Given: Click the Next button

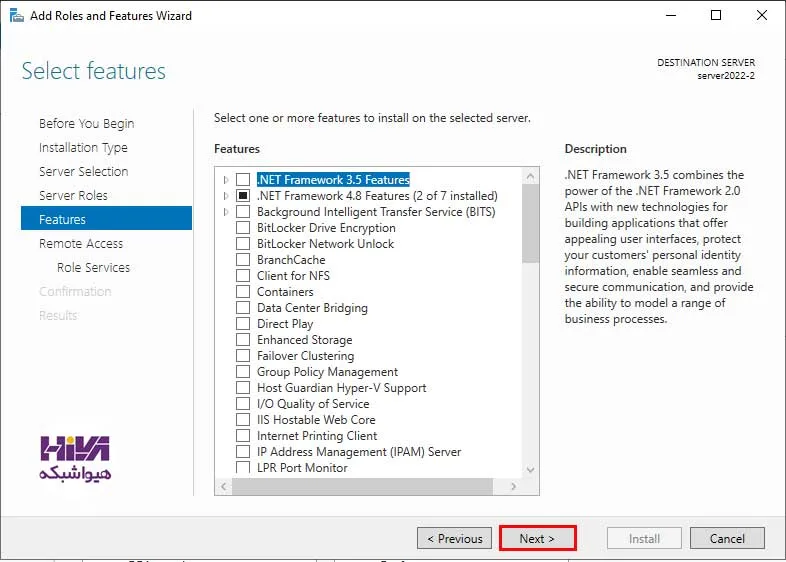Looking at the screenshot, I should pos(537,538).
